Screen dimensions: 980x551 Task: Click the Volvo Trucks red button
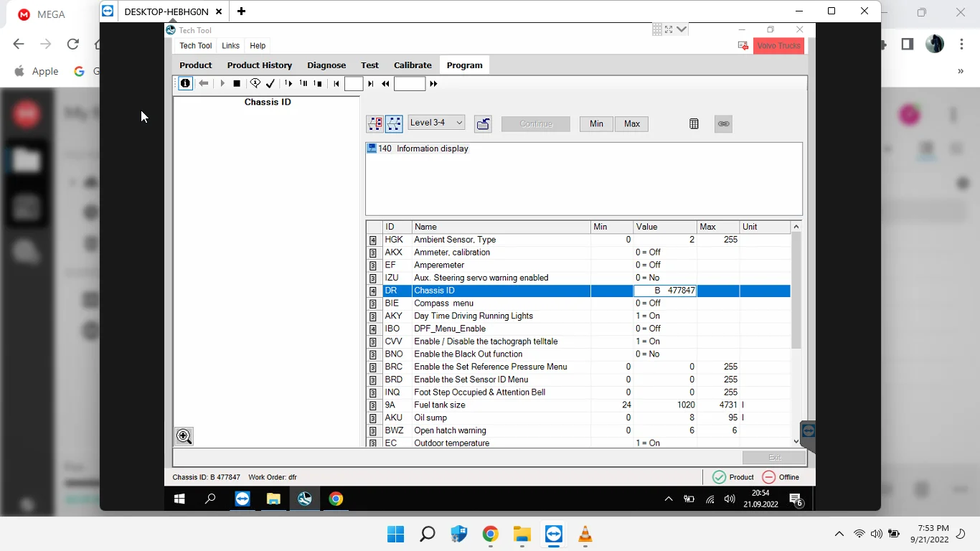coord(778,45)
